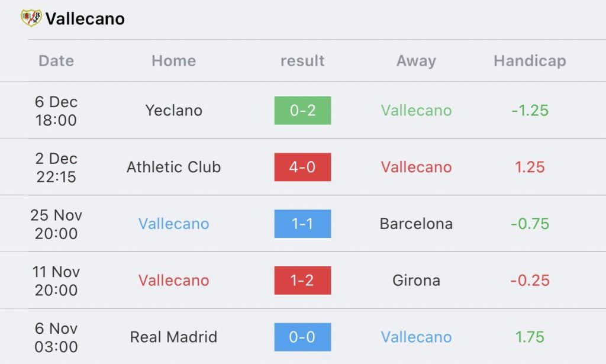Select the Yeclano home team
This screenshot has width=606, height=364.
[173, 111]
